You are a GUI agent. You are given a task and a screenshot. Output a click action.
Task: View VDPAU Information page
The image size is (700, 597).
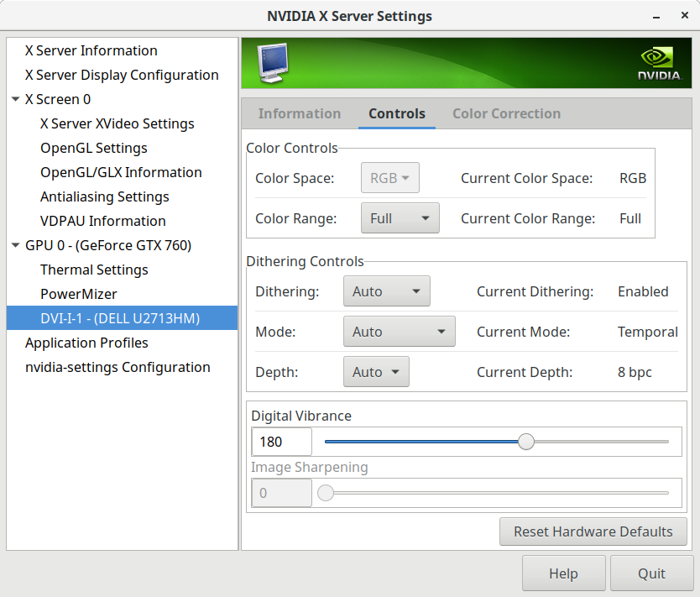122,221
